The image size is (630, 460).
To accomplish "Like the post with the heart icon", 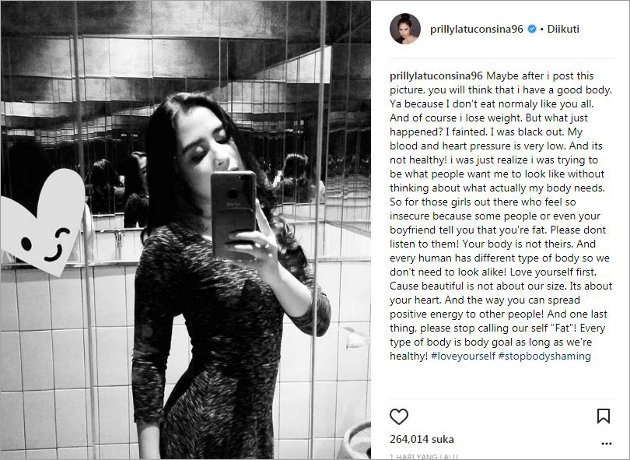I will tap(399, 417).
